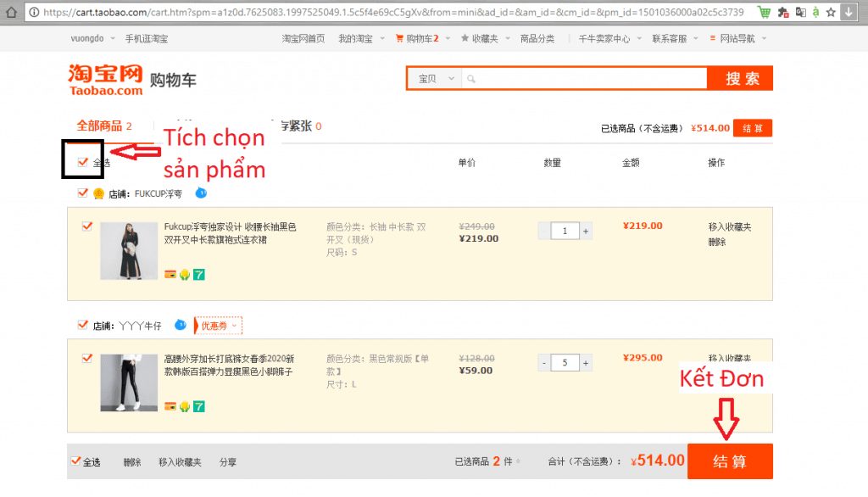Click the small 结算 button at top right

(x=753, y=128)
